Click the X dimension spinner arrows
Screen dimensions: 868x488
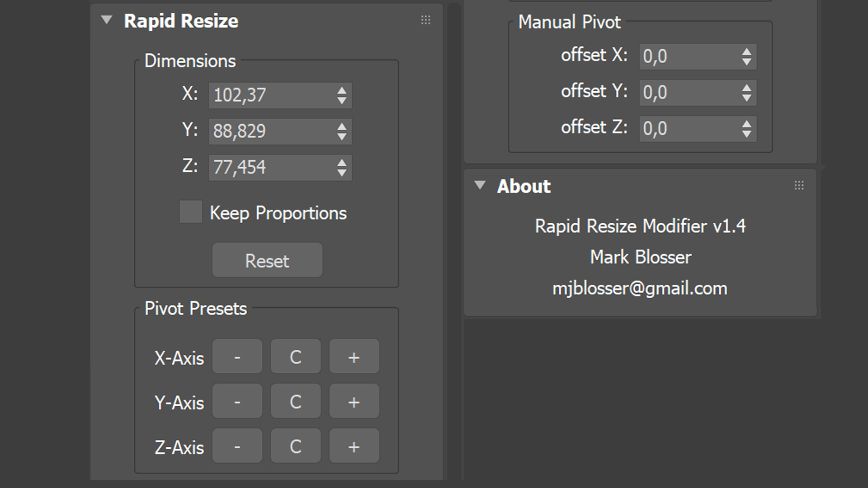coord(342,95)
